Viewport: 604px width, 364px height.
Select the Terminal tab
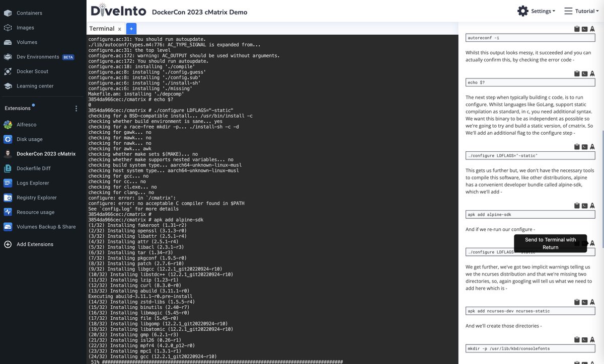[102, 29]
